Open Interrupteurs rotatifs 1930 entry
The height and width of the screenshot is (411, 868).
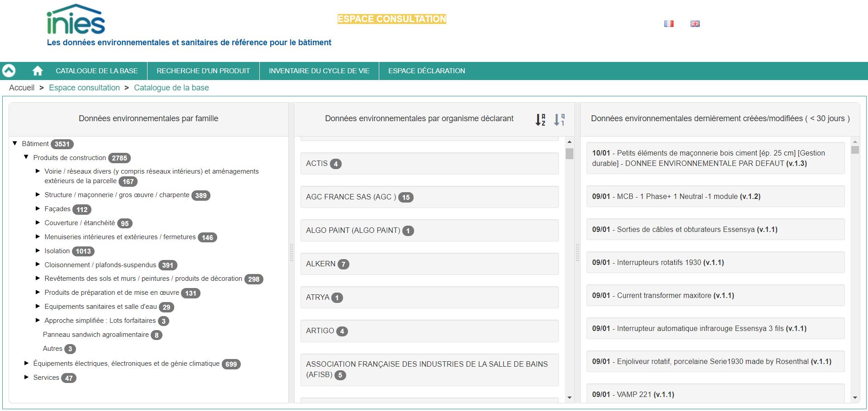(x=715, y=262)
